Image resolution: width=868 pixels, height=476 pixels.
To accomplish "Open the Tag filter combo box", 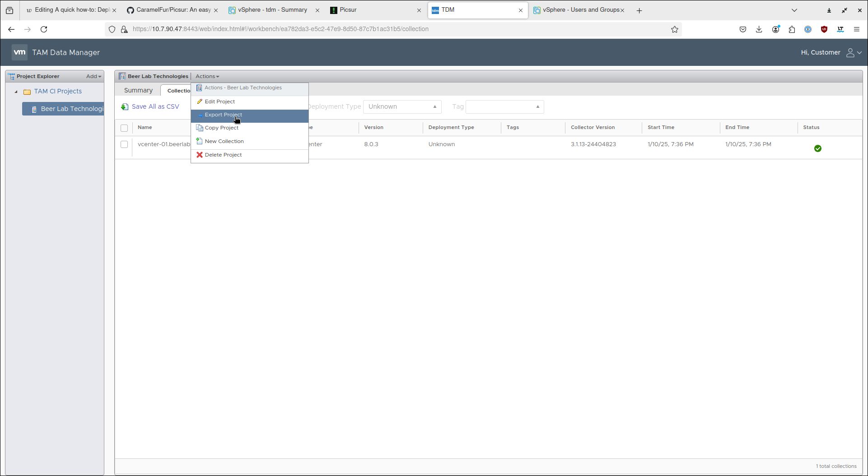I will coord(504,107).
